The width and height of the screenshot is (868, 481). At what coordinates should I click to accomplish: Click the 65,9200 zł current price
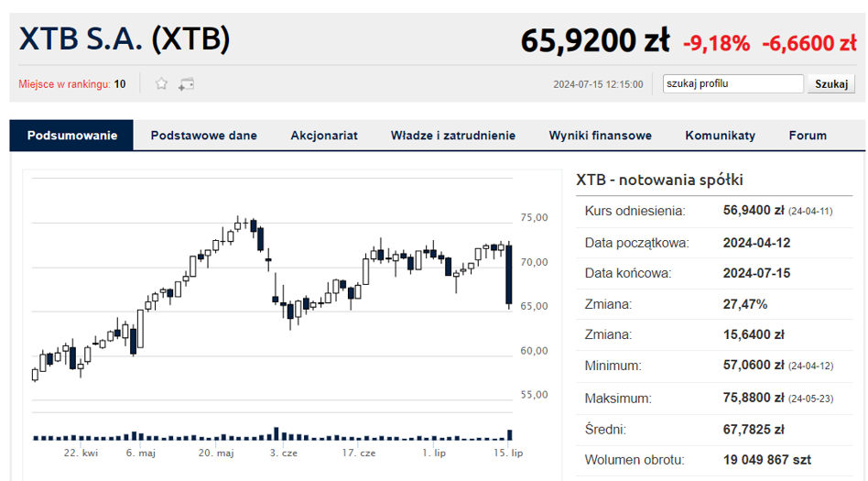pos(594,40)
